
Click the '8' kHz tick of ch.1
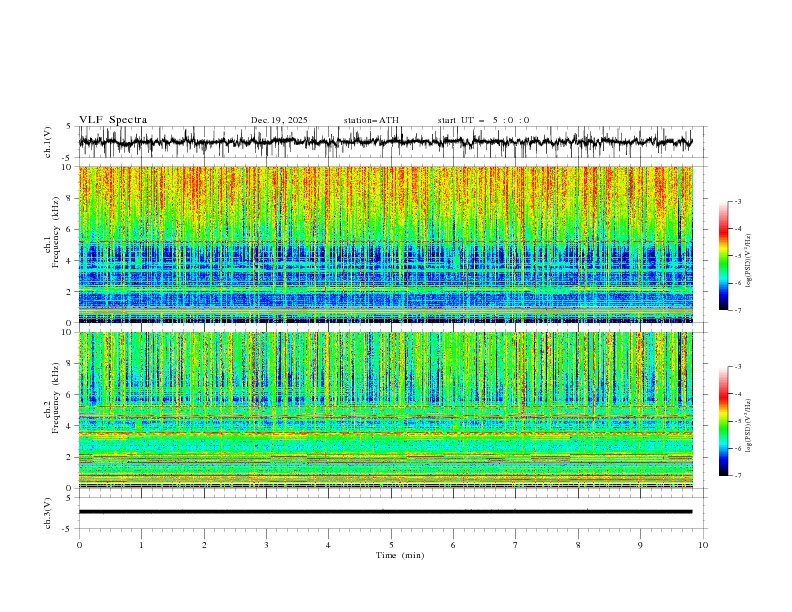70,198
